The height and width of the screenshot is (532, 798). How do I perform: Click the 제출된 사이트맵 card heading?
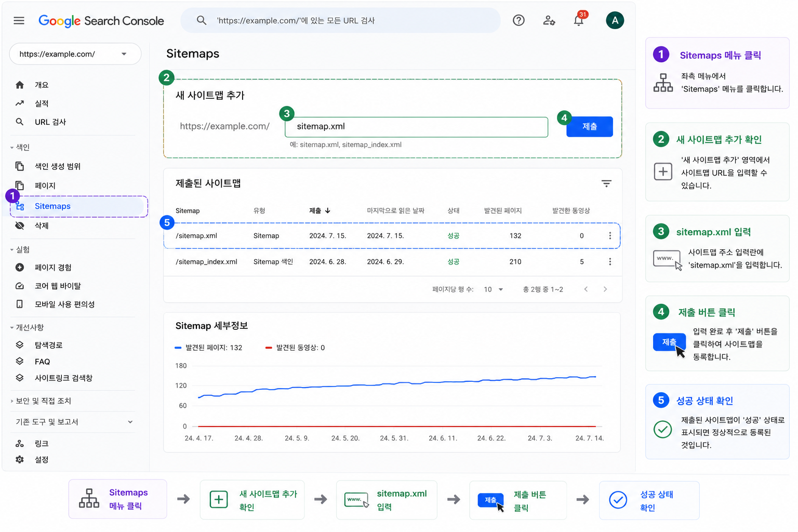click(208, 183)
